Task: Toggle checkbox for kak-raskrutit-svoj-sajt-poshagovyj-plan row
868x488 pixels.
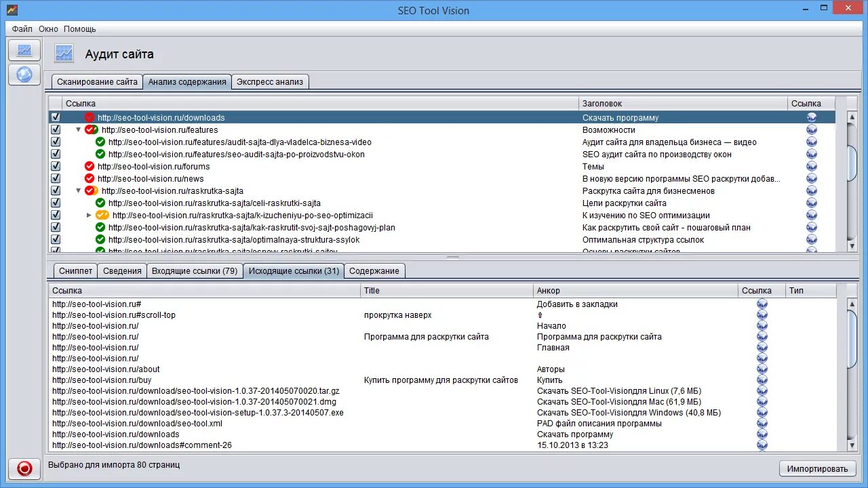Action: (x=56, y=227)
